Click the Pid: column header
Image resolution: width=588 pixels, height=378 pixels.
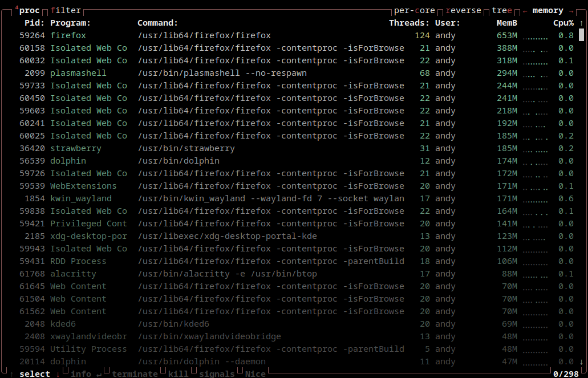pyautogui.click(x=34, y=23)
